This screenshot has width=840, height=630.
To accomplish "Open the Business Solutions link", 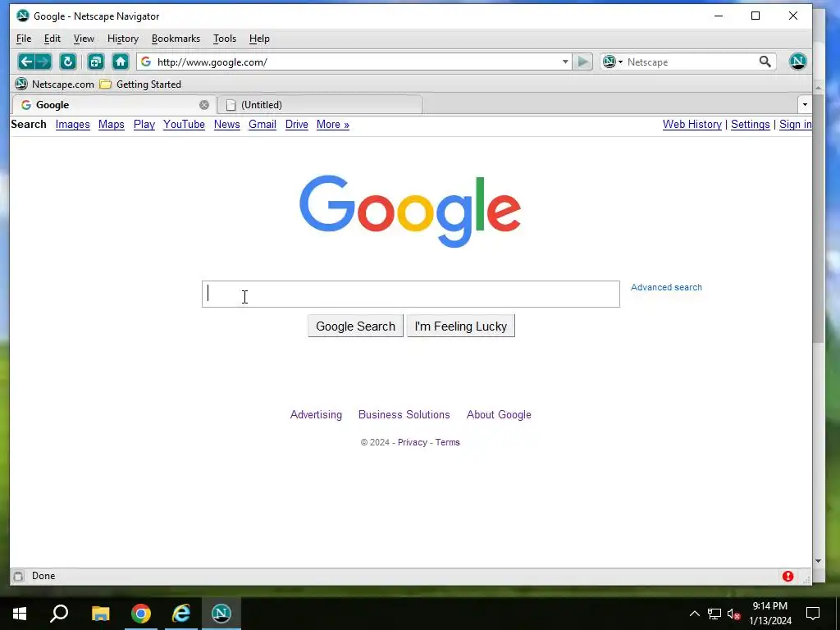I will click(404, 414).
